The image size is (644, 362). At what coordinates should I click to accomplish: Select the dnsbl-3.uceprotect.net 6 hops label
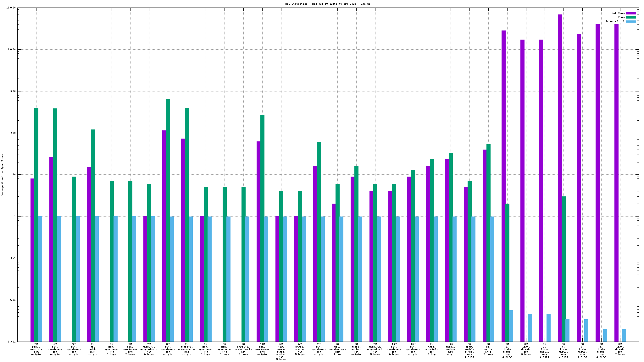point(149,349)
